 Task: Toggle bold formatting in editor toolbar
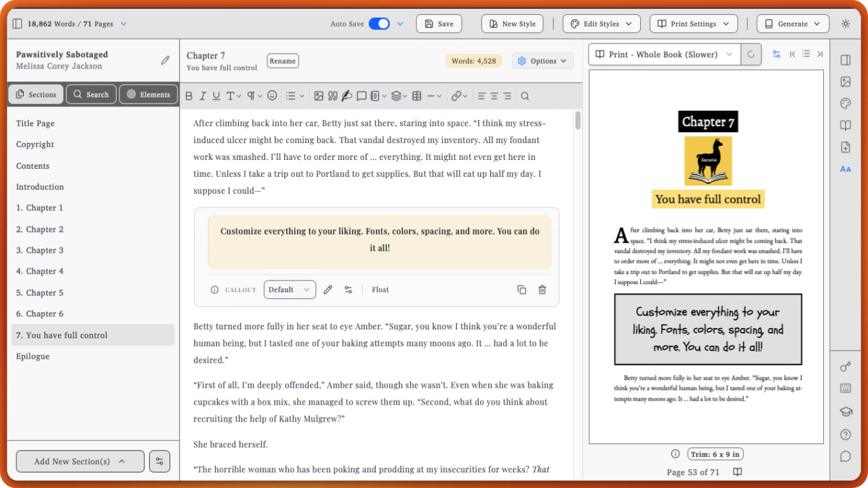pos(189,96)
